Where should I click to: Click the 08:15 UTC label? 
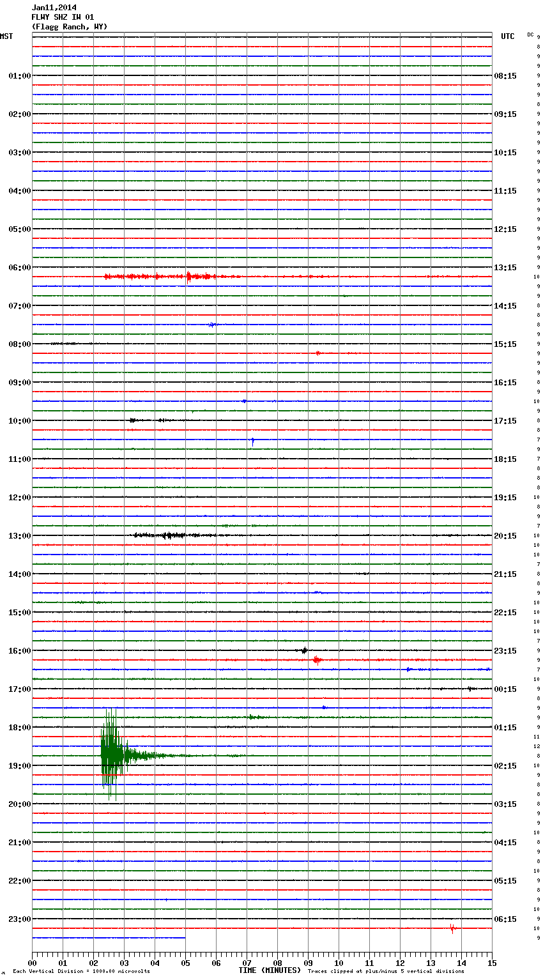point(505,76)
